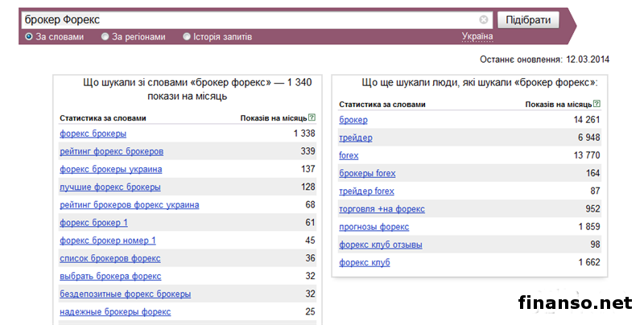The image size is (644, 325).
Task: Select the "За регіонами" radio button
Action: tap(105, 36)
